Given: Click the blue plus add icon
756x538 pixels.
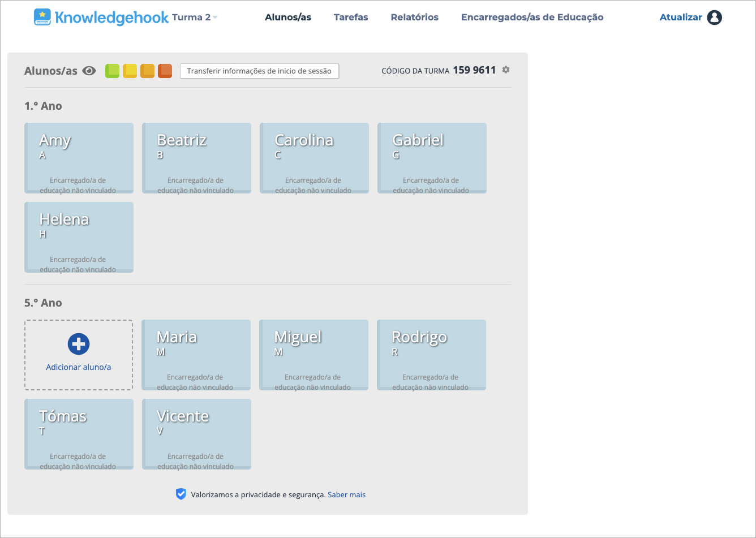Looking at the screenshot, I should coord(79,343).
